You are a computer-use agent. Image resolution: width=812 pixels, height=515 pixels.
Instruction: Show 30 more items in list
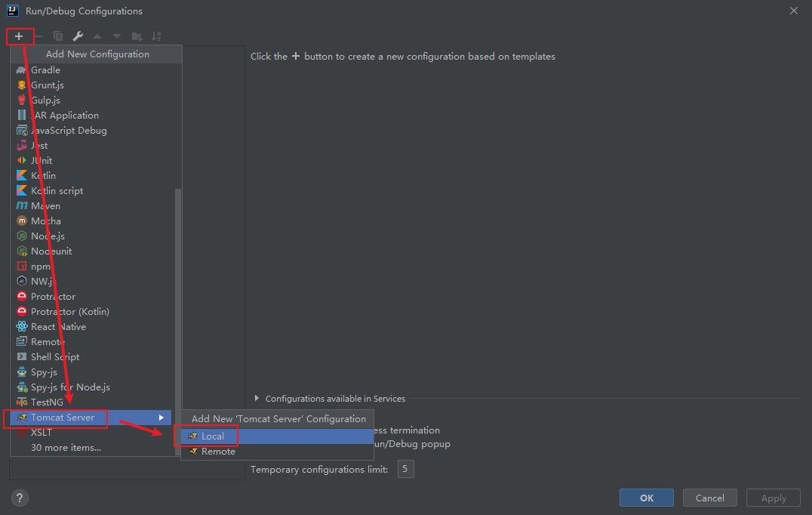coord(66,448)
